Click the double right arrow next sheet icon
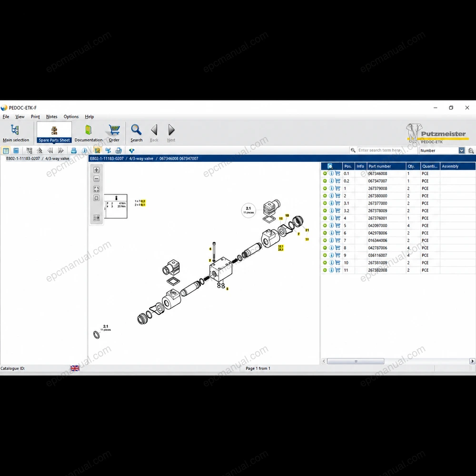The width and height of the screenshot is (476, 476). (61, 150)
